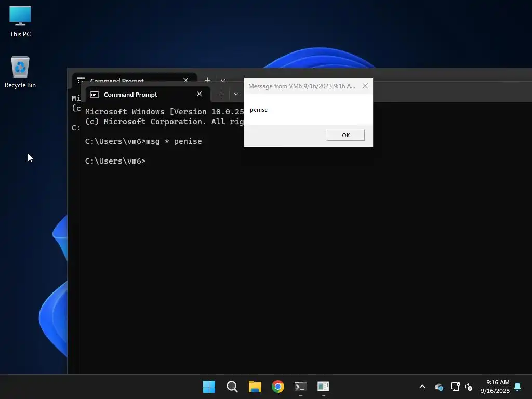
Task: Switch to Terminal on the taskbar
Action: 301,387
